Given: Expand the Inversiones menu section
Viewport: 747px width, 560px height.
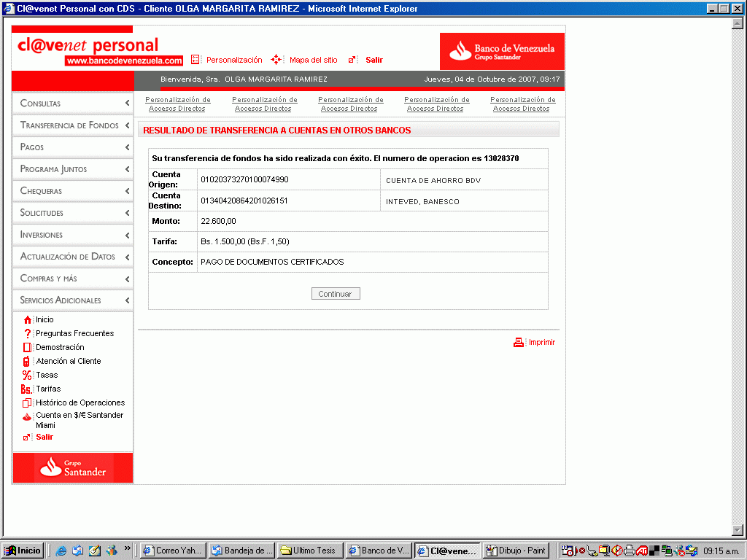Looking at the screenshot, I should pos(73,235).
